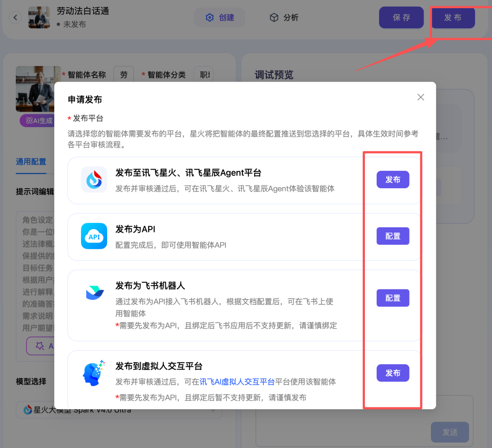
Task: Click the 发布平台 label in dialog
Action: pos(88,118)
